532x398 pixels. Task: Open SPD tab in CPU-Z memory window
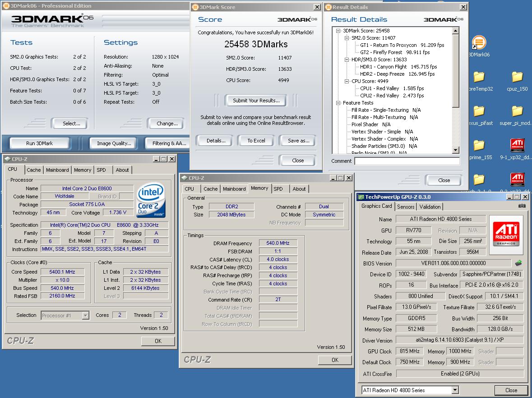point(278,189)
